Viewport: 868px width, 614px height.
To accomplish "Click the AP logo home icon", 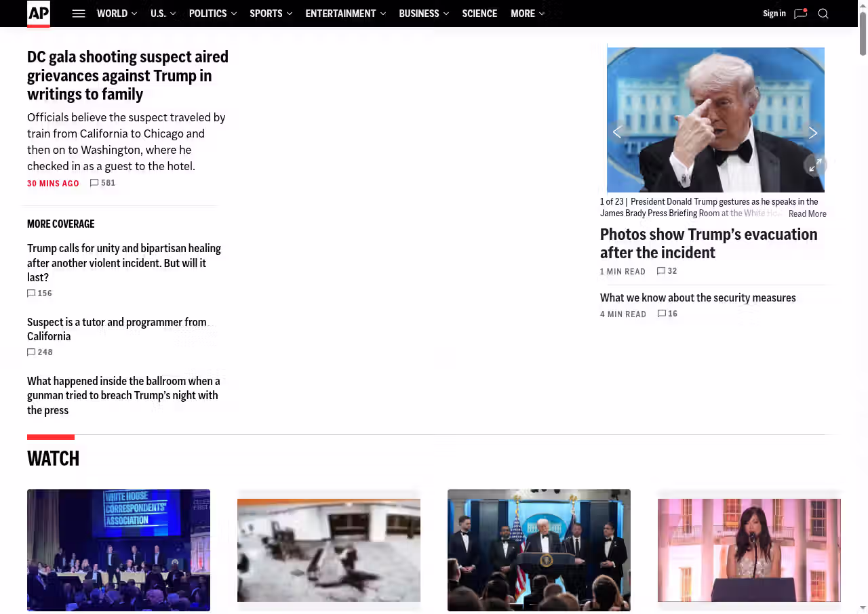I will (39, 14).
